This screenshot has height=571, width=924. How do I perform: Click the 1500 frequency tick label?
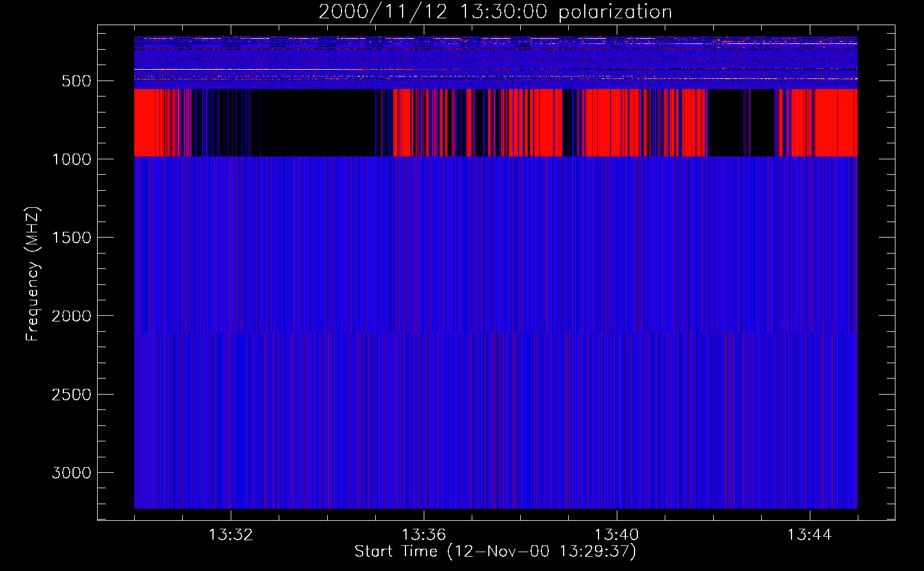[x=71, y=238]
